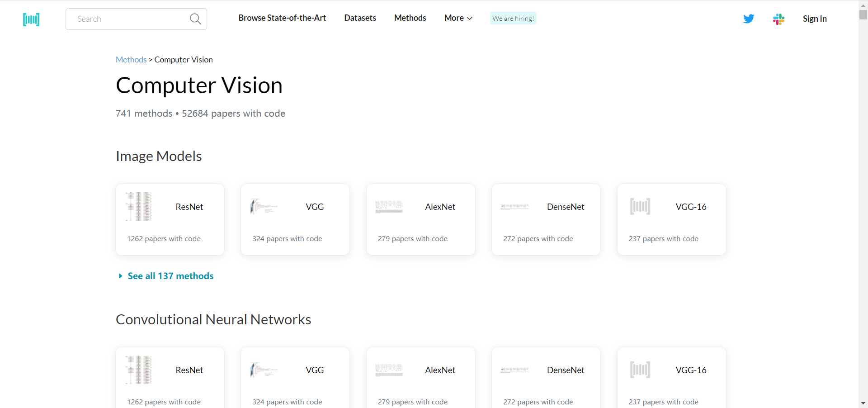Image resolution: width=868 pixels, height=408 pixels.
Task: Expand the More dropdown menu
Action: coord(458,18)
